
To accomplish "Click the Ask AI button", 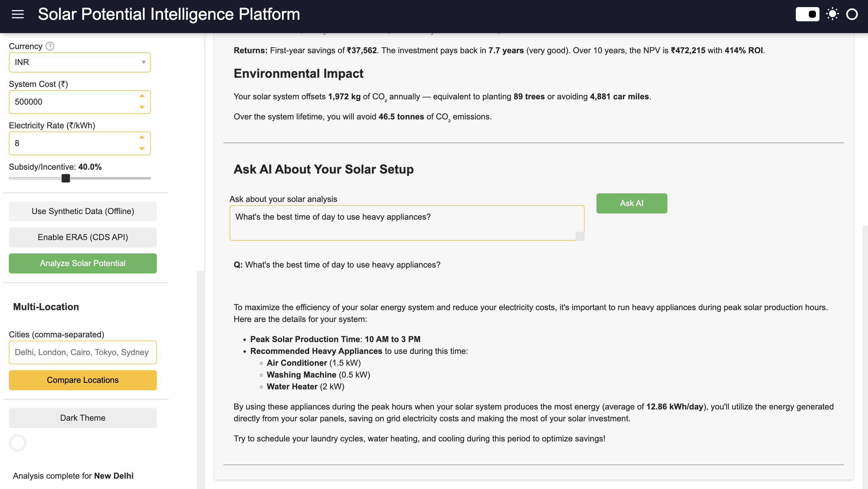I will pyautogui.click(x=631, y=203).
